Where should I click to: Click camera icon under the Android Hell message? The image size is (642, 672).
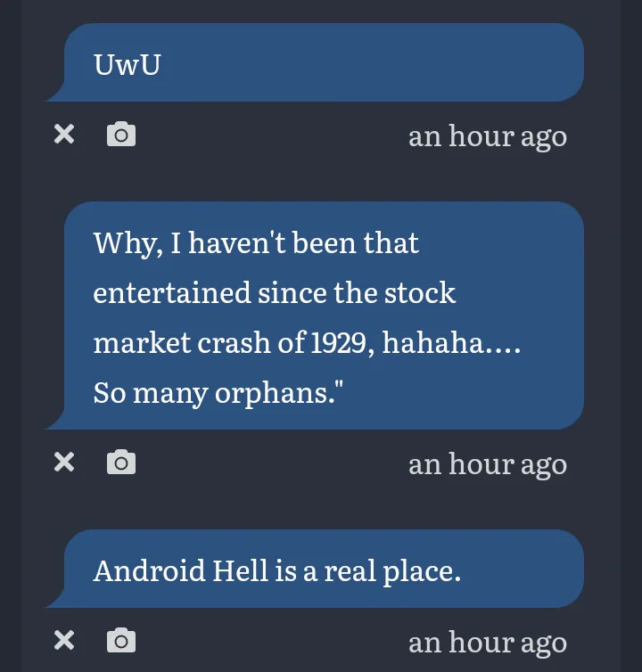121,640
